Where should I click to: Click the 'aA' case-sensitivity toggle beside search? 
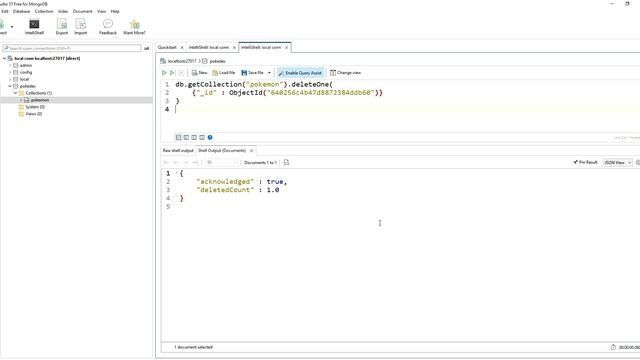point(147,49)
